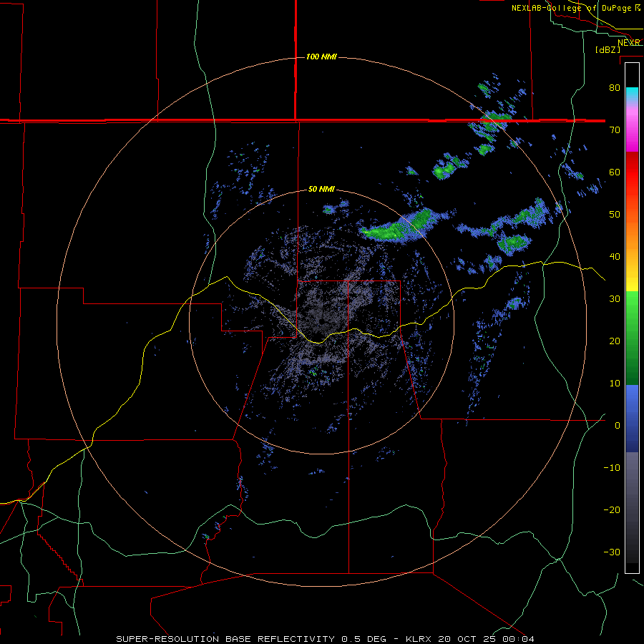Viewport: 644px width, 644px height.
Task: Click the [dBZ] units label
Action: (x=608, y=49)
